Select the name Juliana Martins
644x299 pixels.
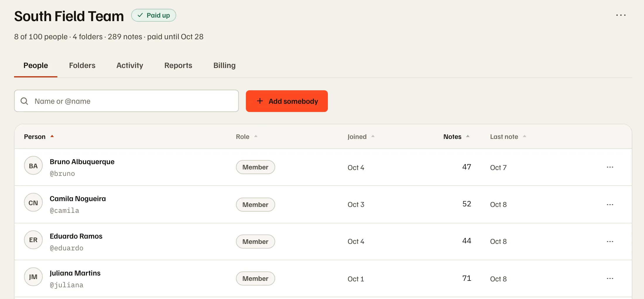click(75, 273)
